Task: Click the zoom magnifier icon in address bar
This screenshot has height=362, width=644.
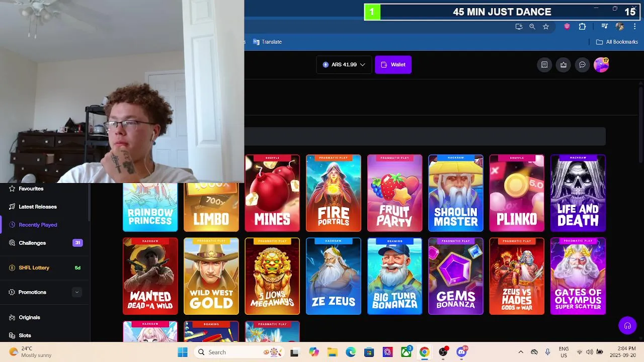Action: 532,27
